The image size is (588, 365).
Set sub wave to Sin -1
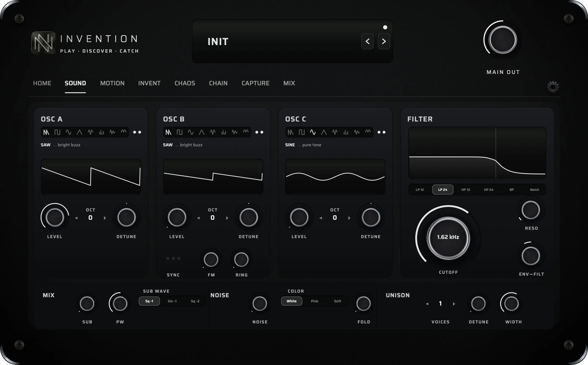172,301
